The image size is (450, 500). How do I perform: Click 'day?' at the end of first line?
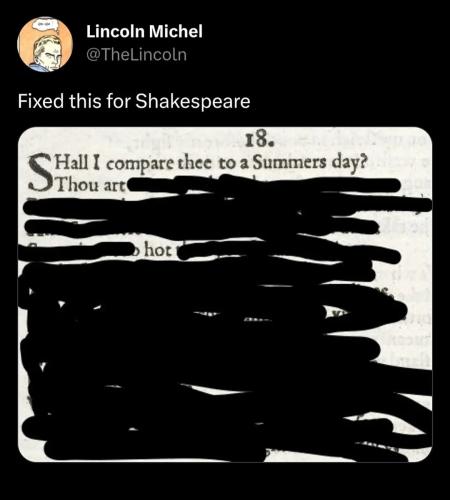348,163
